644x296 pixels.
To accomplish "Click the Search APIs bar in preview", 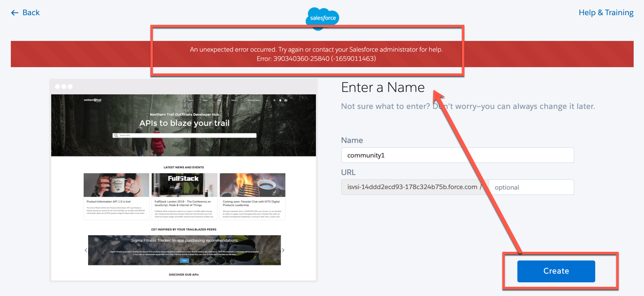I will click(x=184, y=136).
